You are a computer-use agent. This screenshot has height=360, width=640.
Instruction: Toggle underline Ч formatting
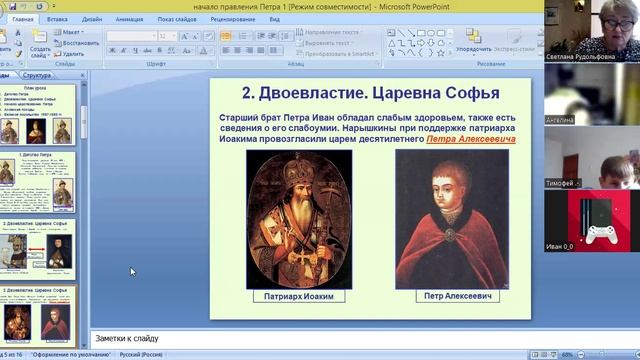click(x=135, y=51)
